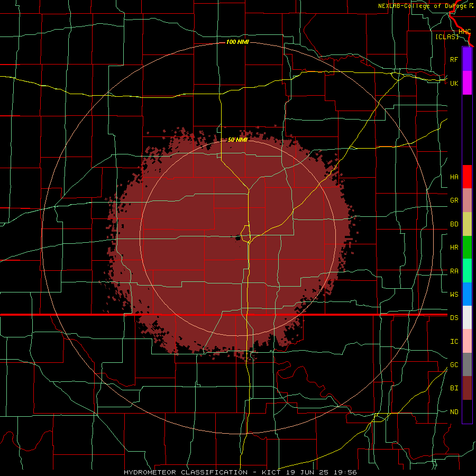Click the DS legend label

tap(454, 318)
